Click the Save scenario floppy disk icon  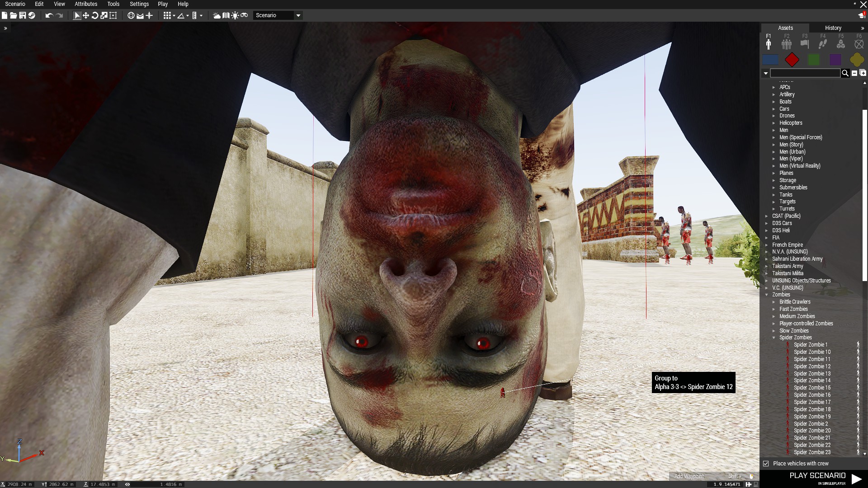click(22, 15)
